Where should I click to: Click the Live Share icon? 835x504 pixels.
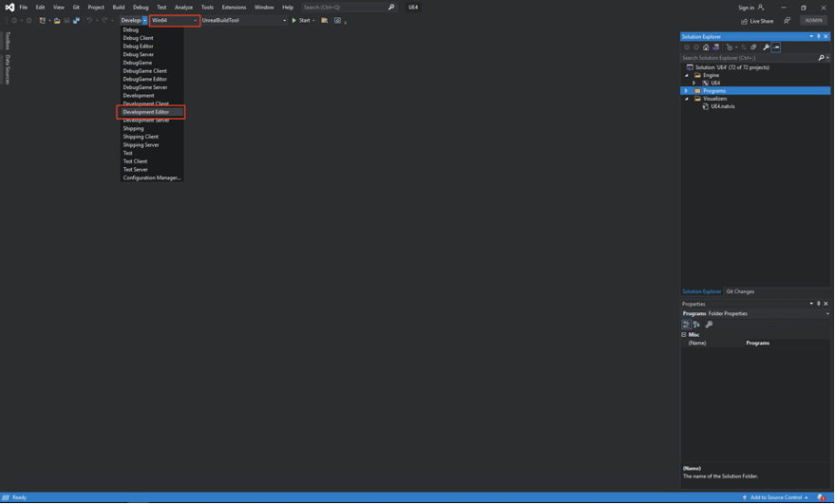pos(745,21)
